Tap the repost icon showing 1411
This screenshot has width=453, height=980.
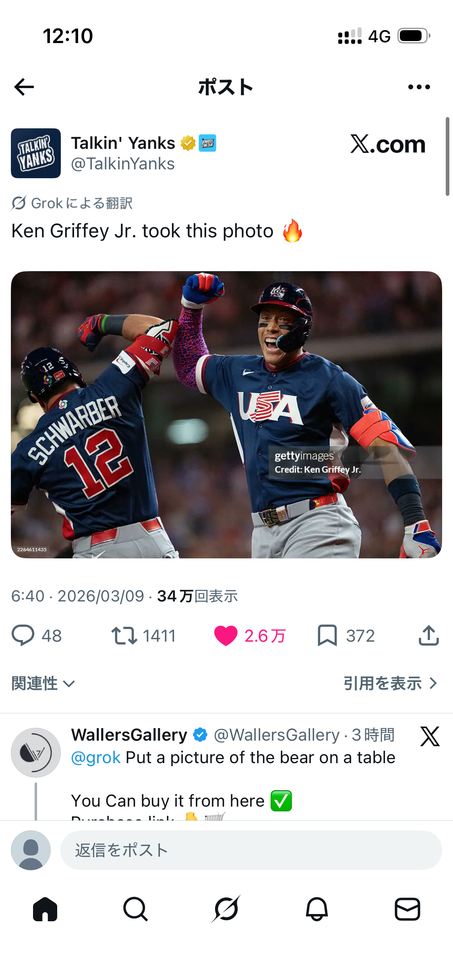[124, 636]
